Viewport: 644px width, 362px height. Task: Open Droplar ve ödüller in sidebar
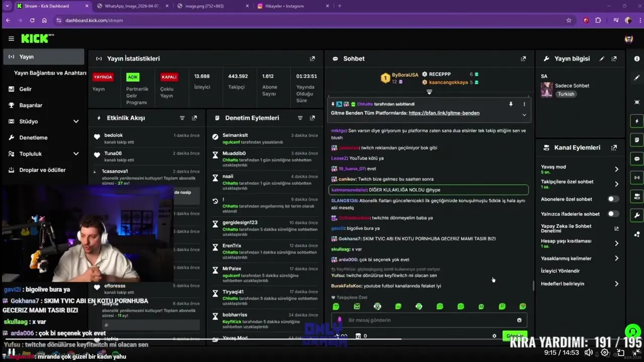[x=42, y=170]
